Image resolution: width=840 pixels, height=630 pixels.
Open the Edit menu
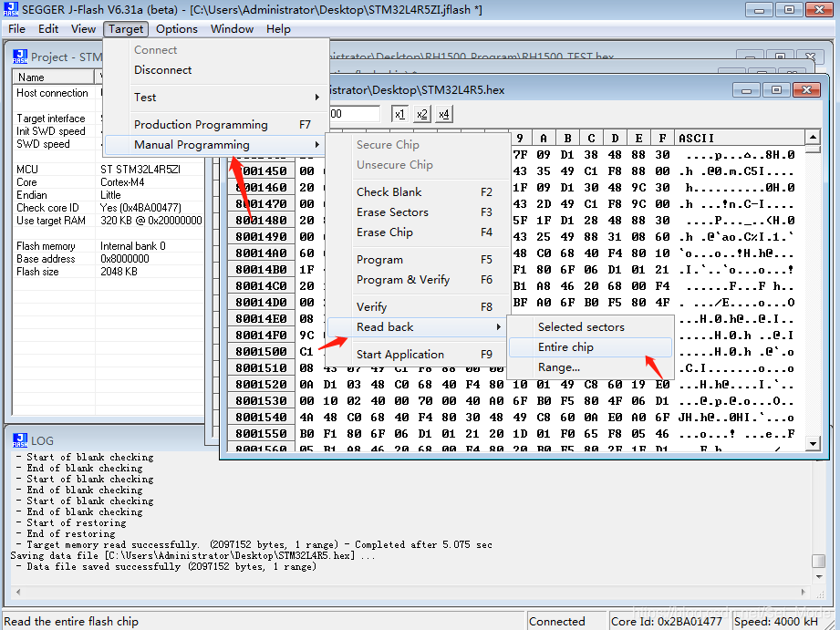[48, 29]
